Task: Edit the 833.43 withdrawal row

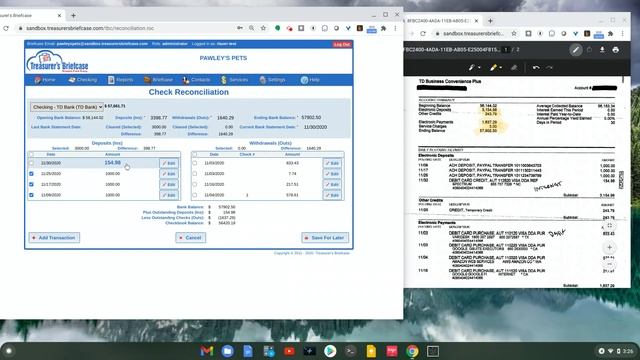Action: [x=332, y=163]
